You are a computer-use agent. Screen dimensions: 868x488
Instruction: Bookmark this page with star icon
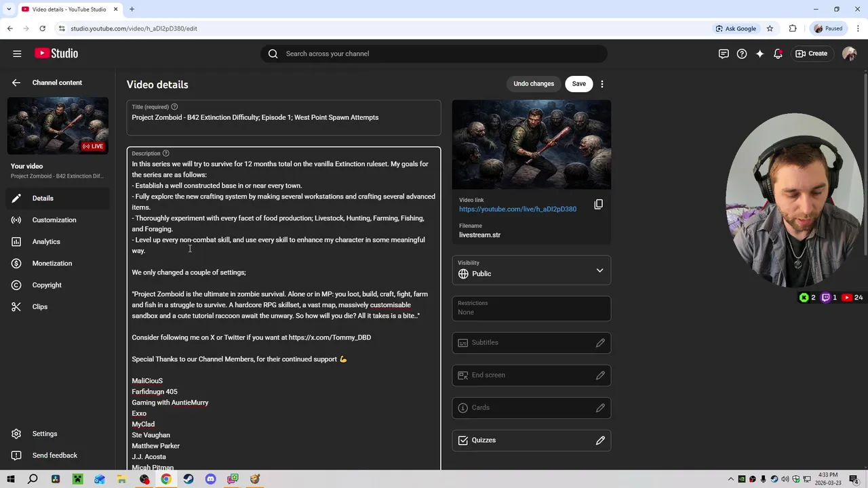[x=770, y=28]
